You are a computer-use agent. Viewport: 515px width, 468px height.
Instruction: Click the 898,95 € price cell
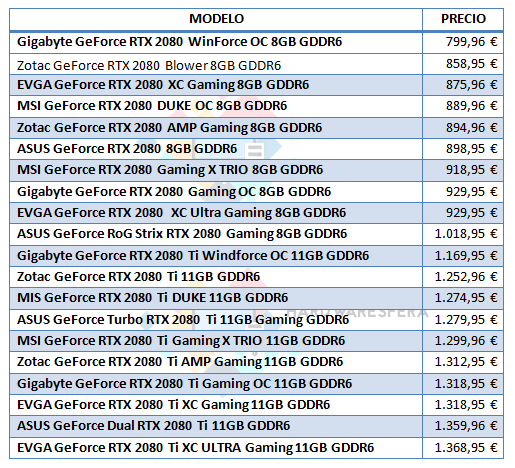[x=463, y=149]
